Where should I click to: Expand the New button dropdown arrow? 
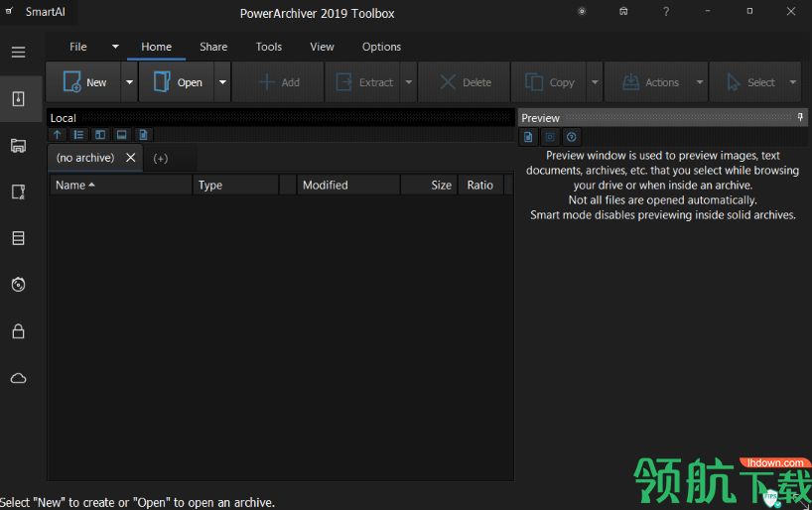coord(129,81)
